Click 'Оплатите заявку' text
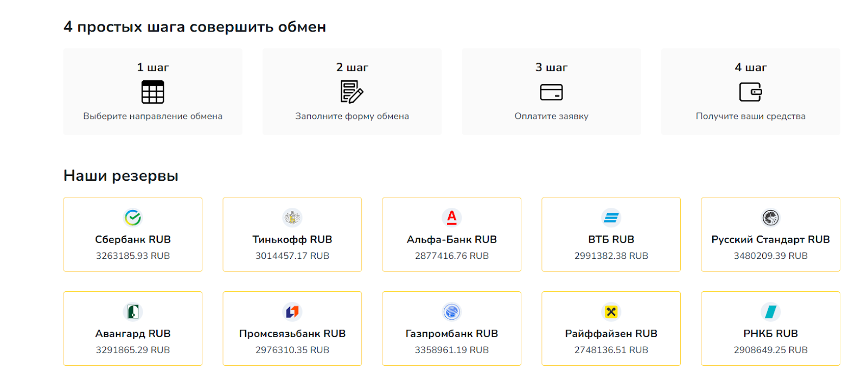This screenshot has width=868, height=369. 551,116
